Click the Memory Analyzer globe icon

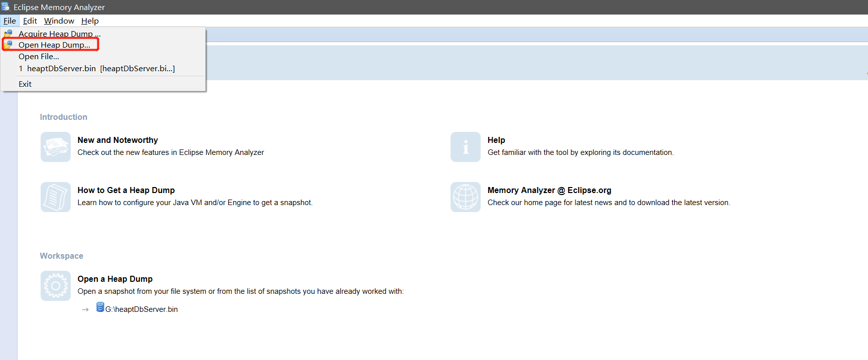[x=466, y=197]
